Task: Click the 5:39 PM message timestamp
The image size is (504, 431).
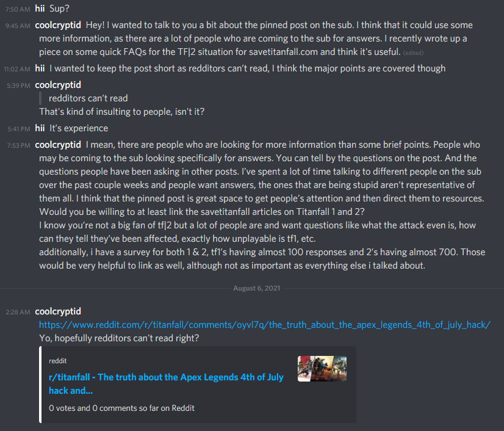Action: pyautogui.click(x=17, y=85)
